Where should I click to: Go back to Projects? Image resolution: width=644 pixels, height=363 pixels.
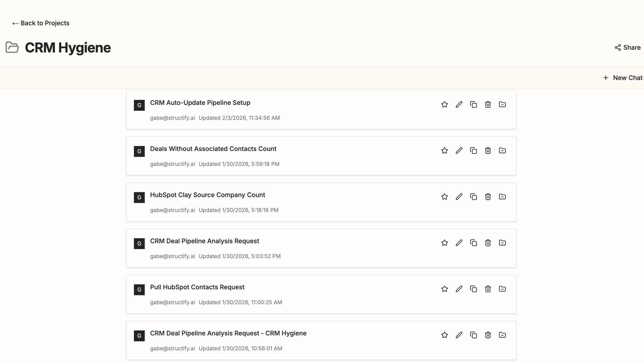(41, 23)
